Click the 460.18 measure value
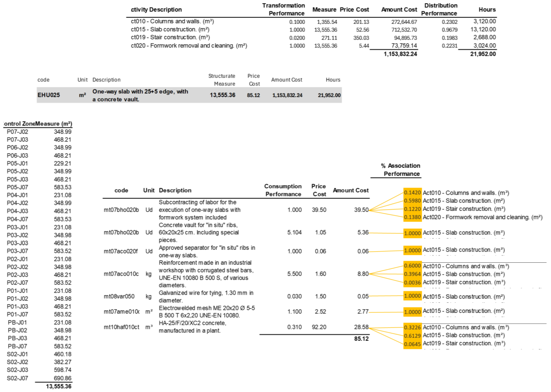Image resolution: width=551 pixels, height=392 pixels. pos(63,354)
